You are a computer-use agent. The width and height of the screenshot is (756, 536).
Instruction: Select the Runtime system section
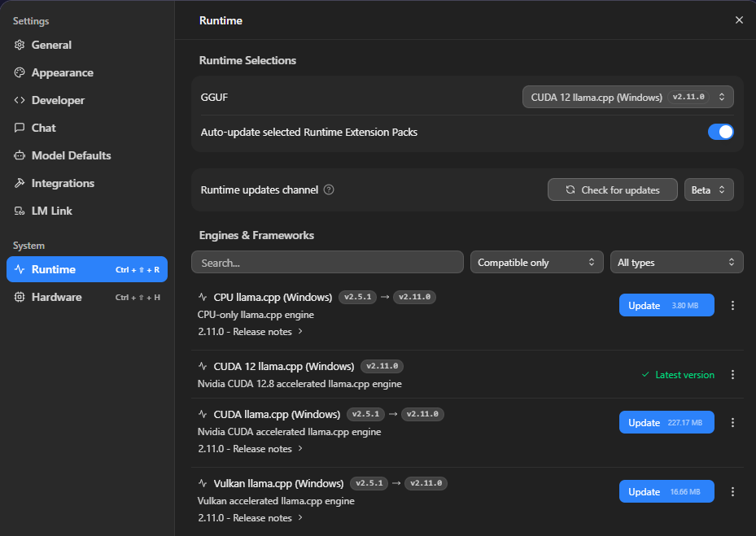click(x=87, y=269)
